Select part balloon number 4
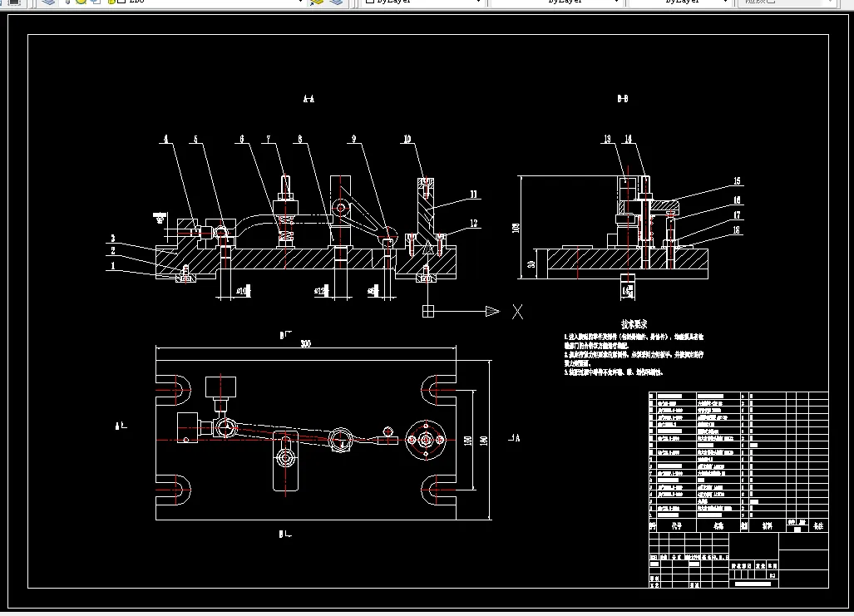Viewport: 854px width, 616px height. tap(166, 139)
